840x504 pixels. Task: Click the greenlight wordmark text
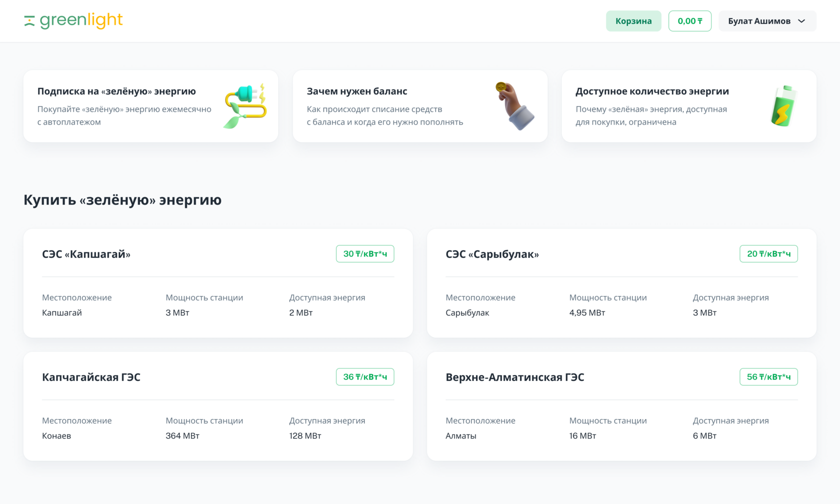(x=81, y=20)
